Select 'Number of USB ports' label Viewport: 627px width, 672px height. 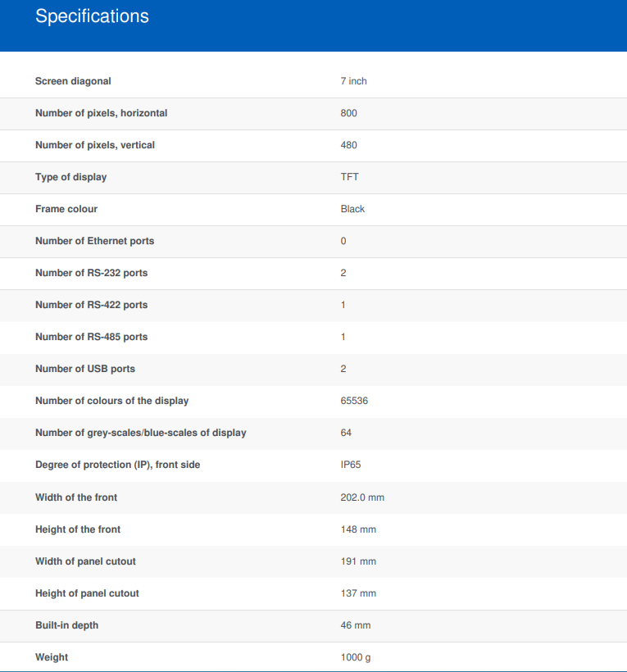(x=85, y=369)
